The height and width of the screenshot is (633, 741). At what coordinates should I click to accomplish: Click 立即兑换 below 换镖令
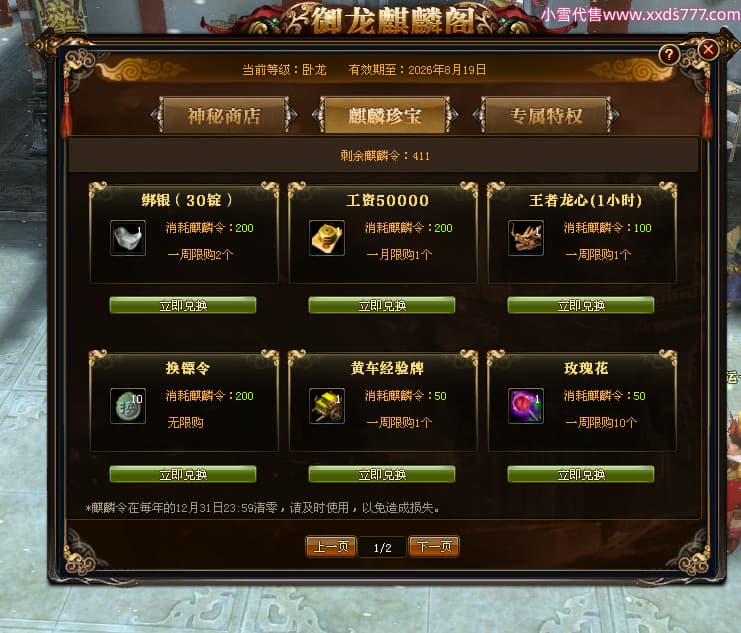coord(183,474)
